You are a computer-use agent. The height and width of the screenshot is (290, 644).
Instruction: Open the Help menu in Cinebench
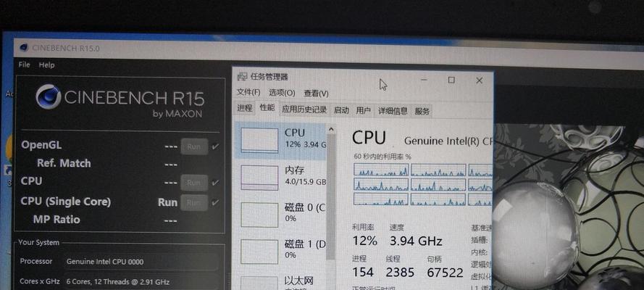46,65
